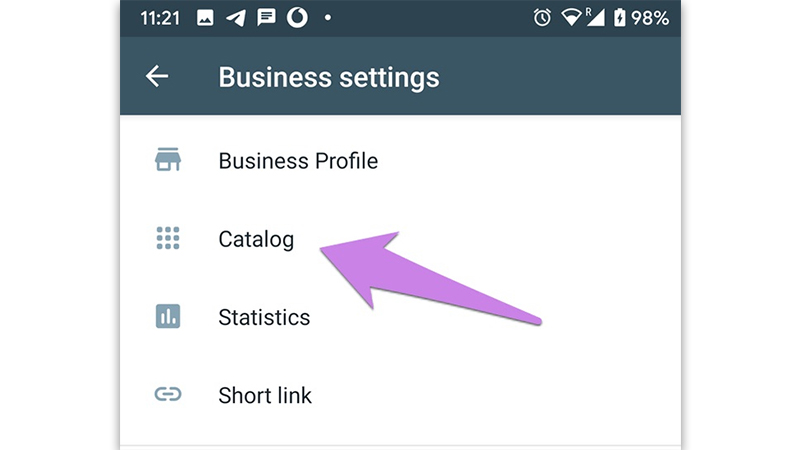
Task: Select the Statistics entry
Action: [264, 317]
